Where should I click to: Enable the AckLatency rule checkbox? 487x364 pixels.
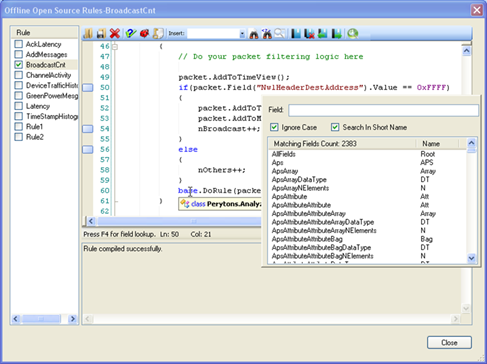pos(19,44)
